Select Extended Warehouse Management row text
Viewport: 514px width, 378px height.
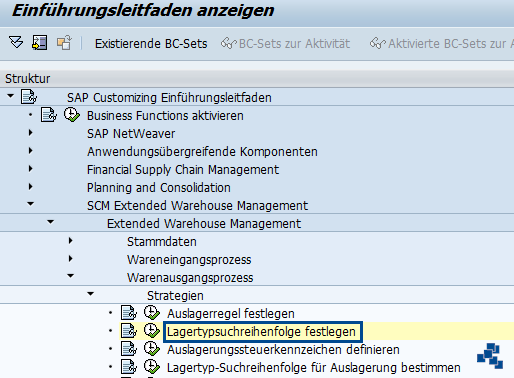[204, 224]
